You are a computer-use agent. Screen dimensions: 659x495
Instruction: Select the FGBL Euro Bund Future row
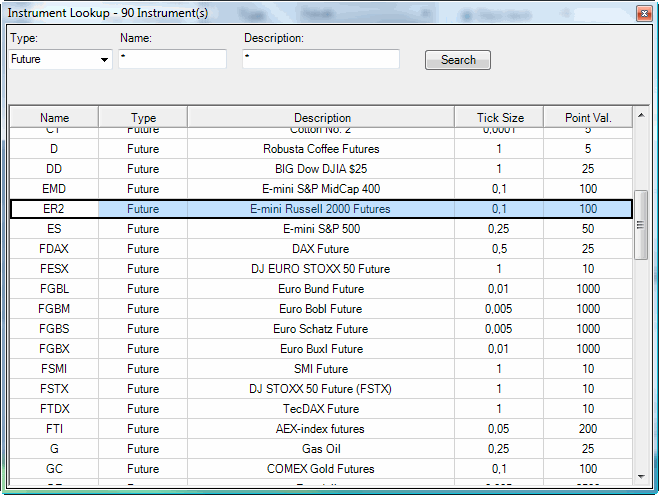tap(321, 289)
